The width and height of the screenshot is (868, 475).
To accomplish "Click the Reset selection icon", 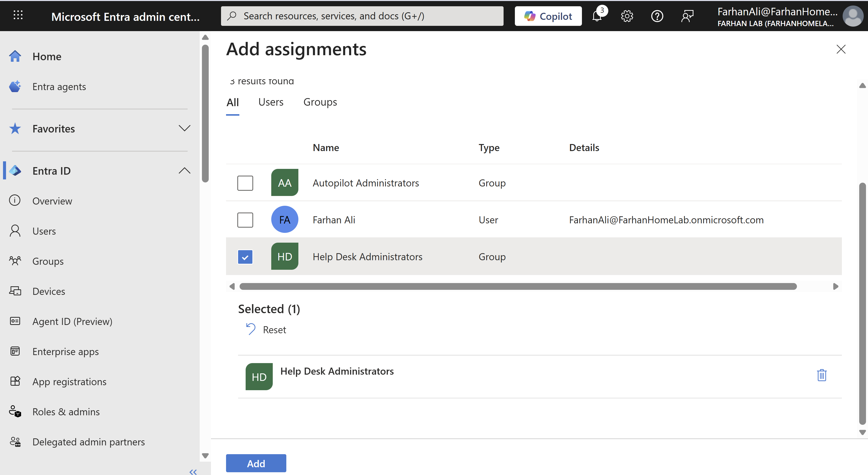I will point(251,329).
